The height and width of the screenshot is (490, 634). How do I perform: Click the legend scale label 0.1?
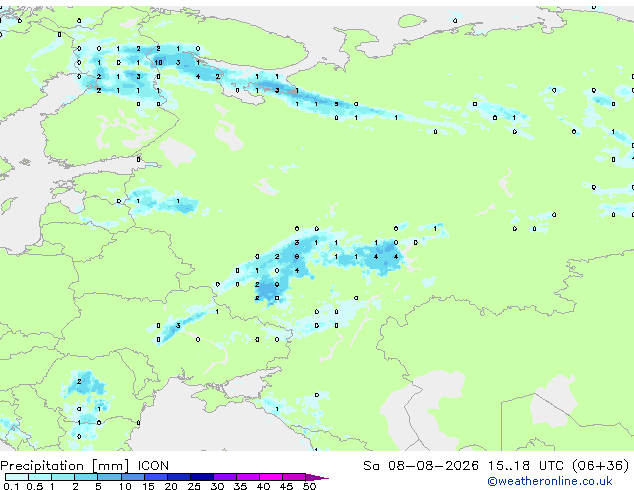coord(11,486)
